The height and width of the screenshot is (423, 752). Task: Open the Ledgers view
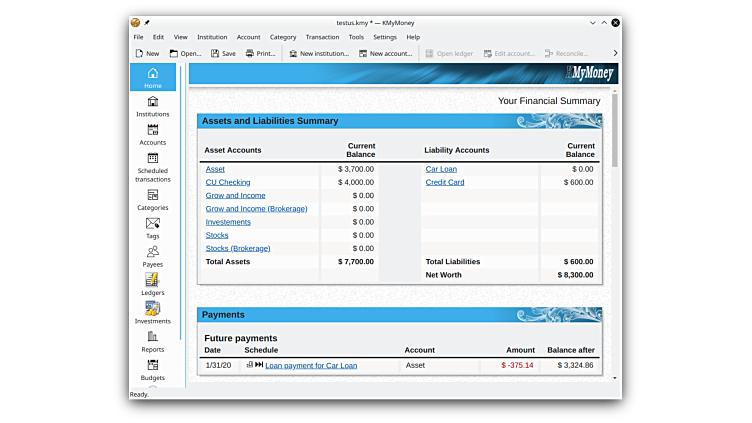pos(152,284)
